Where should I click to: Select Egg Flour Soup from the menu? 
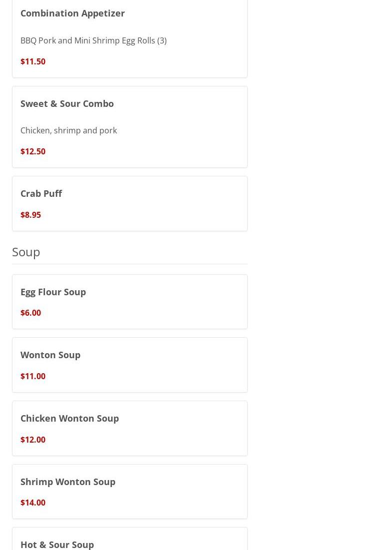click(53, 292)
